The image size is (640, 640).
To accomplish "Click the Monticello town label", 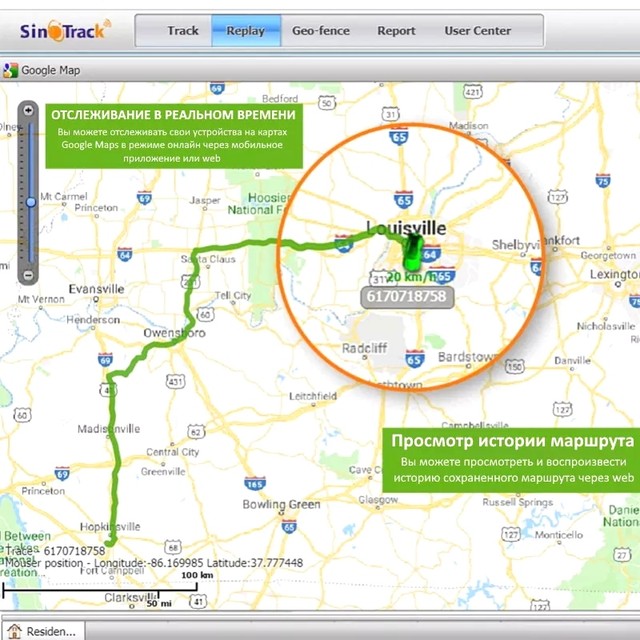I will (558, 535).
